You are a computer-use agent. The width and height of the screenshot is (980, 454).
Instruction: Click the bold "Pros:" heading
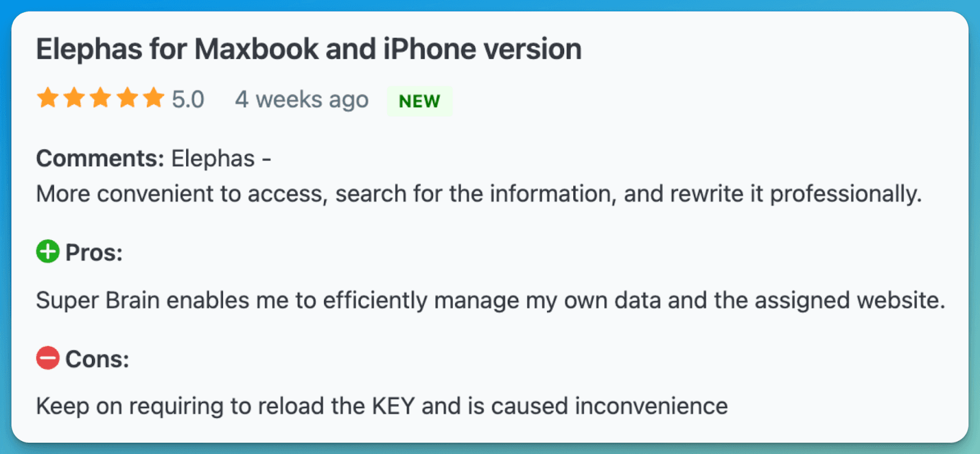tap(94, 252)
